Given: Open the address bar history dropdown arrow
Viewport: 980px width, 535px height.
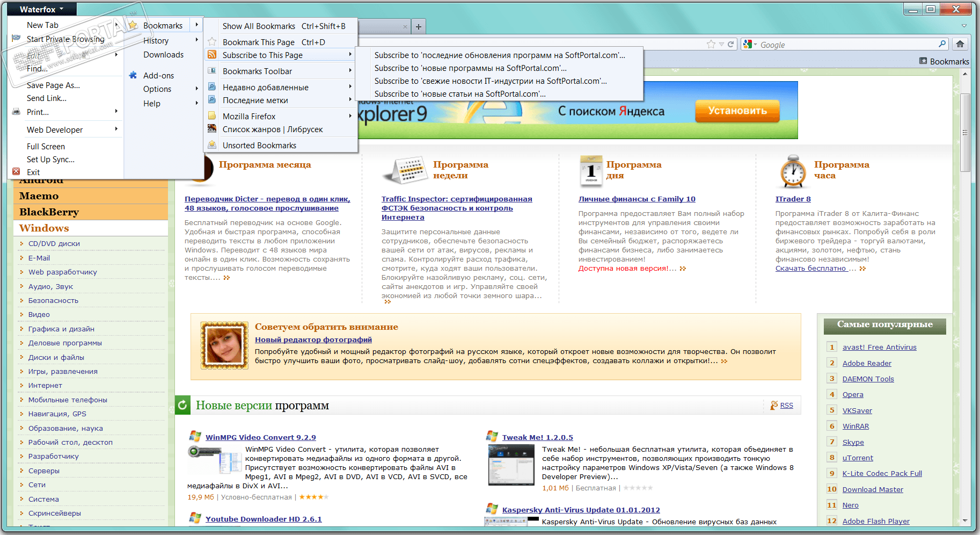Looking at the screenshot, I should pyautogui.click(x=721, y=45).
